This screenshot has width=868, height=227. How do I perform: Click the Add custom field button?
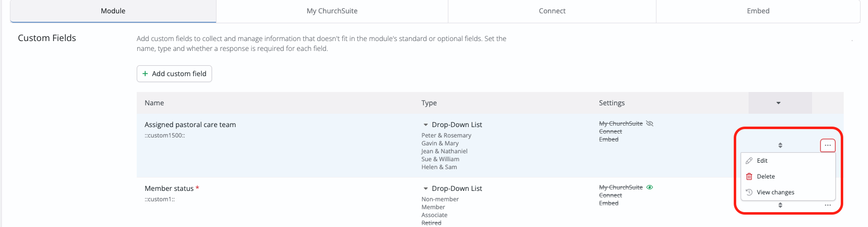(174, 74)
